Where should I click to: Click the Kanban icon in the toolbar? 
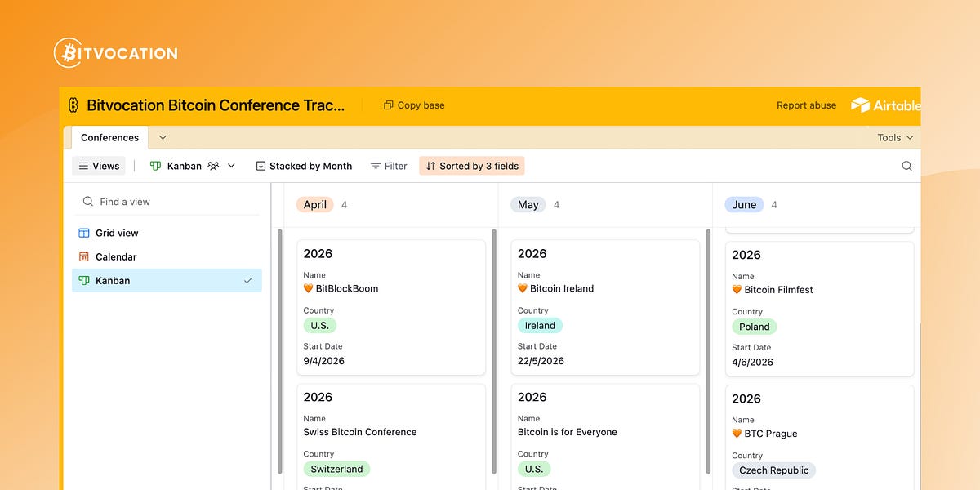[156, 166]
